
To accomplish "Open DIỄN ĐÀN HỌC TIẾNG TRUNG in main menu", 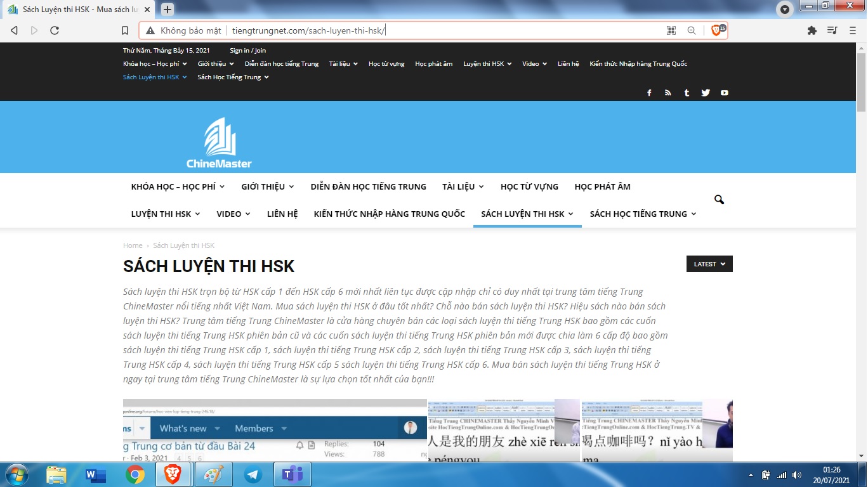I will coord(369,186).
